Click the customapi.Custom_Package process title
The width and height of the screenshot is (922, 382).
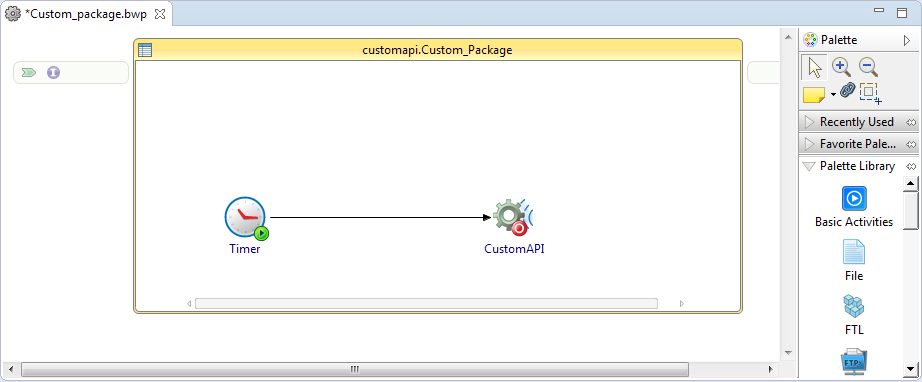(x=437, y=50)
